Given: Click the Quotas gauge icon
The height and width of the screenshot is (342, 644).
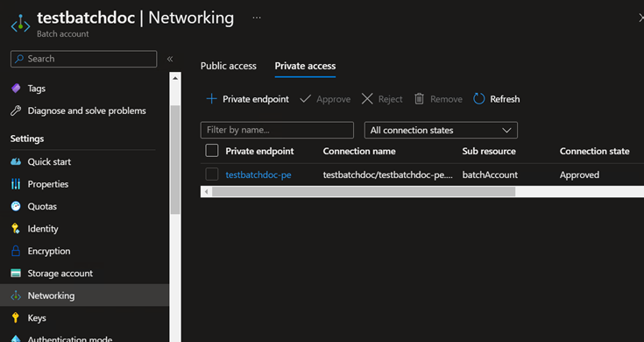Looking at the screenshot, I should click(16, 206).
